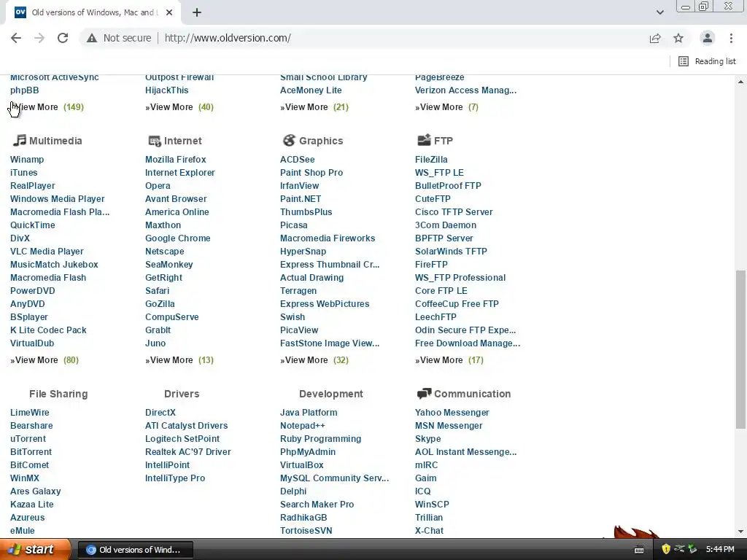Open the Mozilla Firefox link

click(176, 160)
